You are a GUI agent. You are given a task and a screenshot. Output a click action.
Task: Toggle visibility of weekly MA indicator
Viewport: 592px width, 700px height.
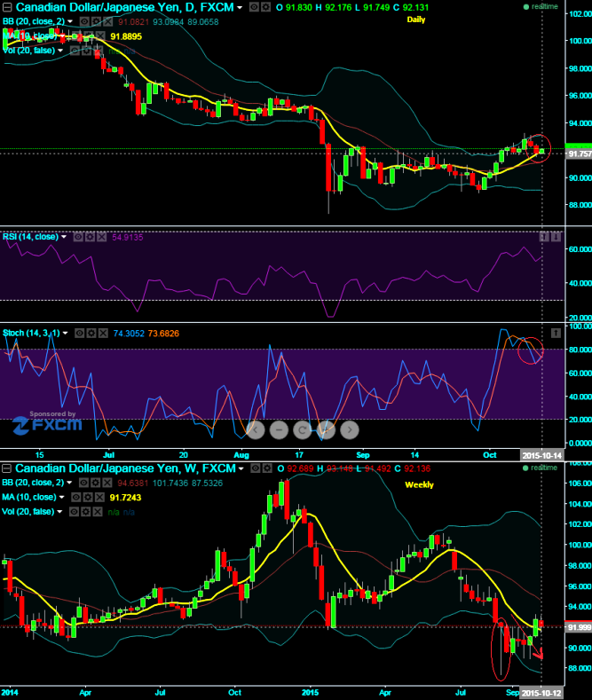[x=76, y=497]
